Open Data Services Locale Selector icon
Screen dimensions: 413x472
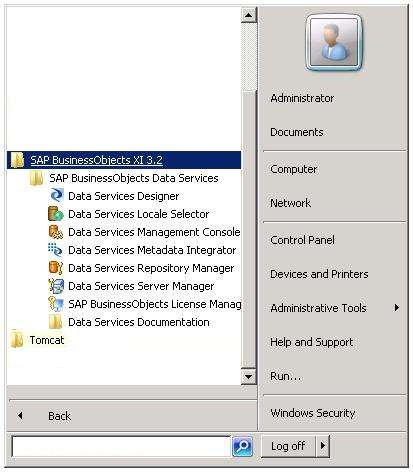[56, 214]
